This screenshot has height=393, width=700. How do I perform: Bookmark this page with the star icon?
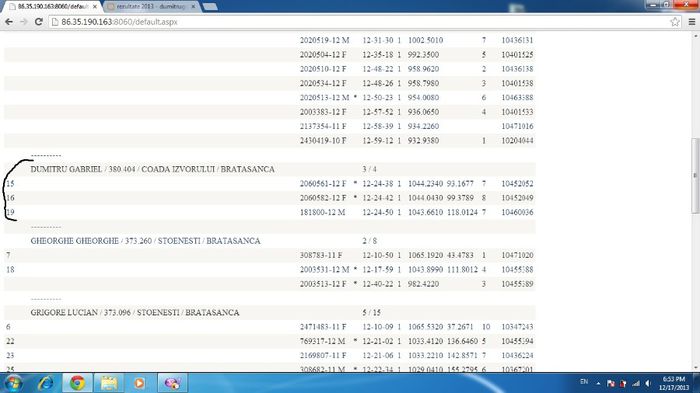(675, 21)
